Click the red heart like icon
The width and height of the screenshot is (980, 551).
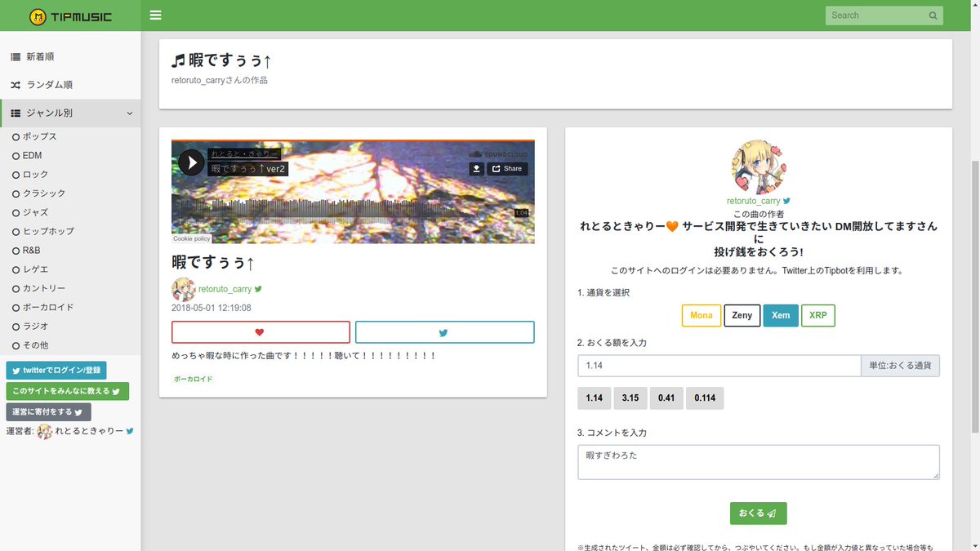pos(261,331)
